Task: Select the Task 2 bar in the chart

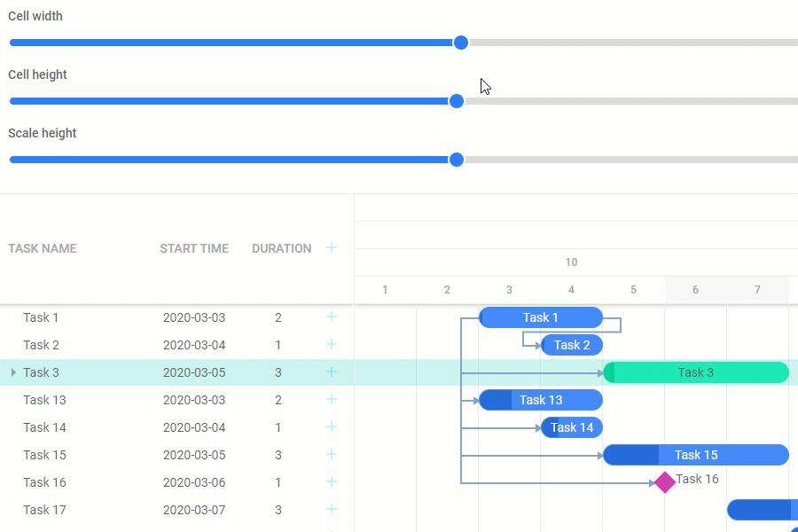Action: (572, 345)
